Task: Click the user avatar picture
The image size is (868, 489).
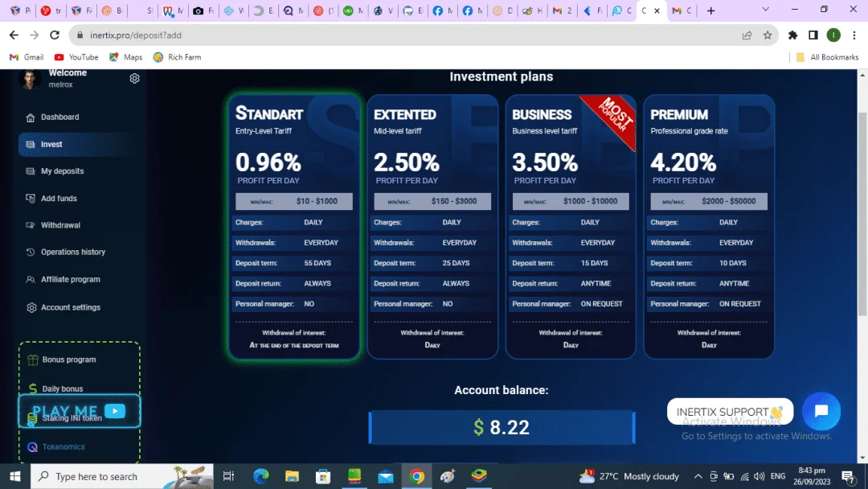Action: click(x=30, y=79)
